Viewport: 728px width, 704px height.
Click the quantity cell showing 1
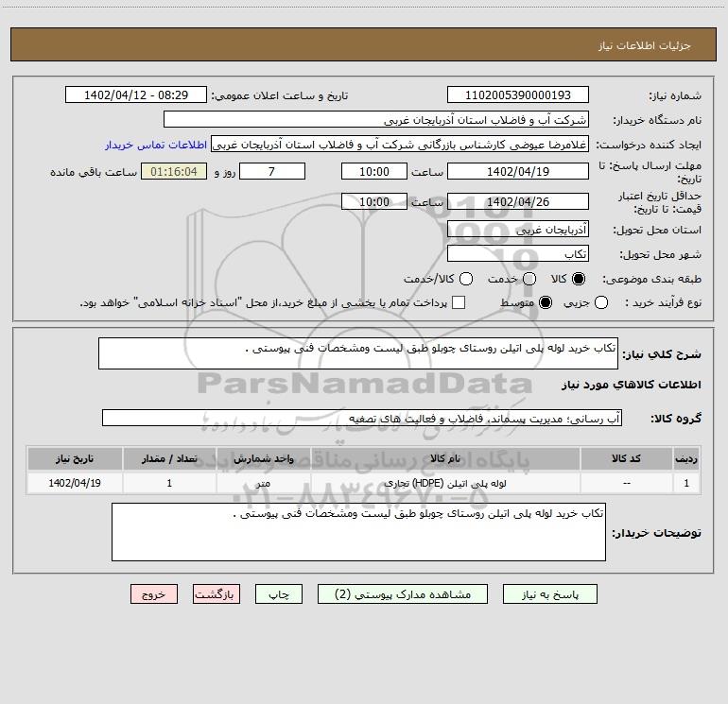pos(169,483)
